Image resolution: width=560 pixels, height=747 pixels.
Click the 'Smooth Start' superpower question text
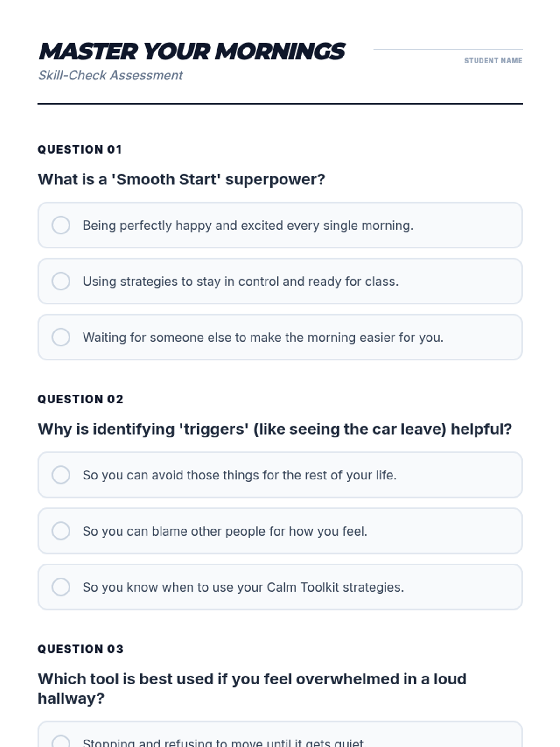coord(182,179)
